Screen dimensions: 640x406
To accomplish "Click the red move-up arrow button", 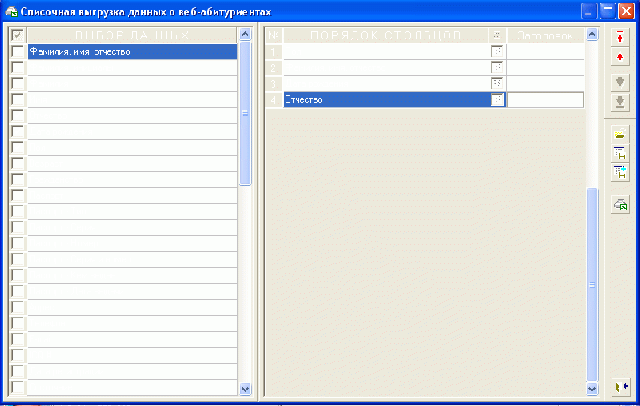I will 620,56.
